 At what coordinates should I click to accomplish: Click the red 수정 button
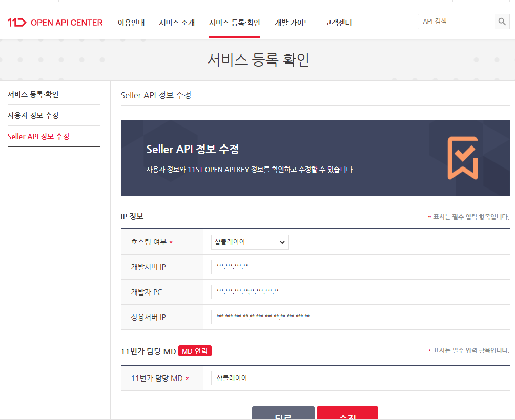point(347,413)
